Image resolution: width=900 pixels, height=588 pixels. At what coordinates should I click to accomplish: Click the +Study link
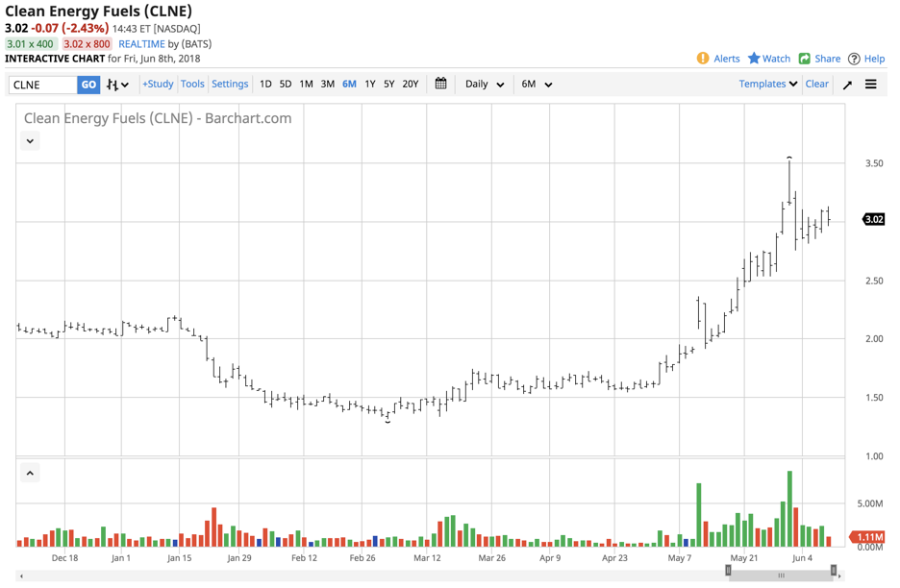(158, 84)
